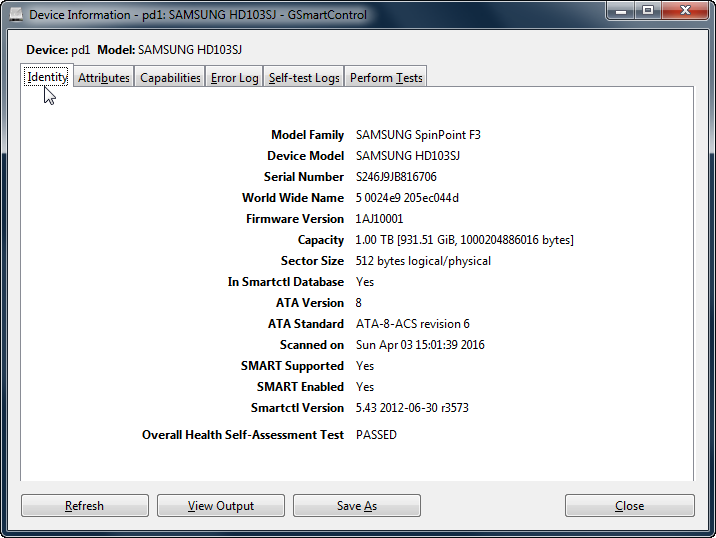
Task: Click the SMART Enabled value Yes
Action: click(364, 387)
